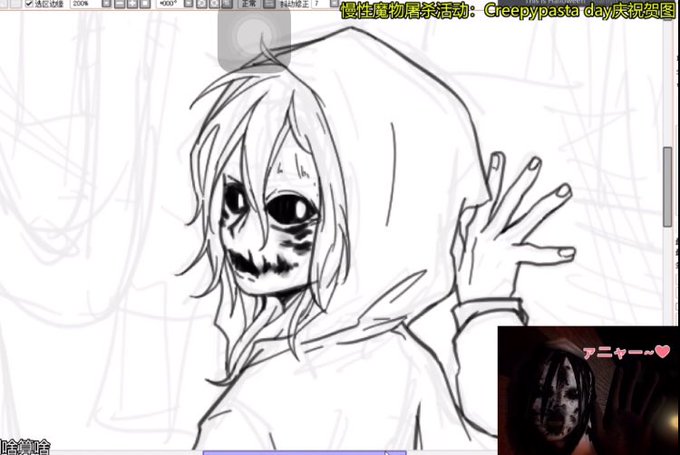
Task: Click the 抖动修正 stabilizer value field
Action: [320, 3]
